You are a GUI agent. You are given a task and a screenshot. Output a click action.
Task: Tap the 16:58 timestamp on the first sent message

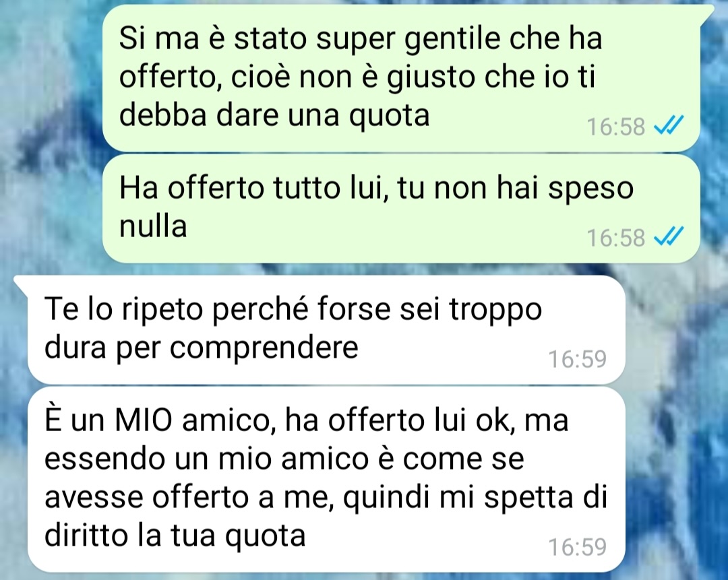(x=615, y=127)
